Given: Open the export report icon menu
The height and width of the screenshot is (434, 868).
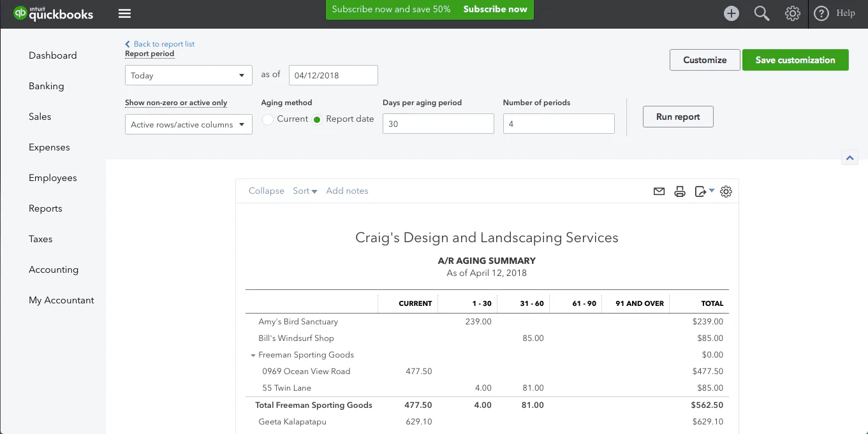Looking at the screenshot, I should (x=704, y=191).
